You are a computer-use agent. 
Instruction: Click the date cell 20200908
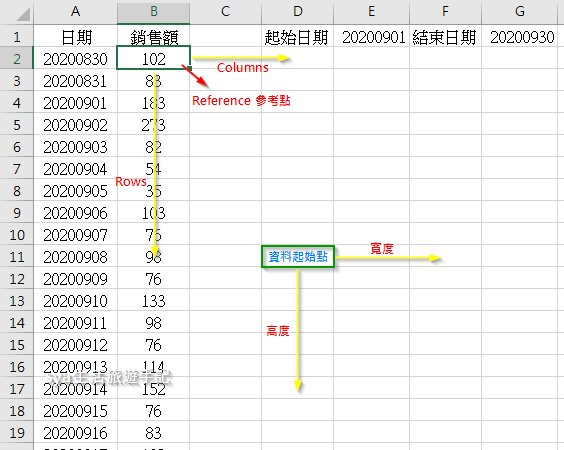(x=76, y=257)
